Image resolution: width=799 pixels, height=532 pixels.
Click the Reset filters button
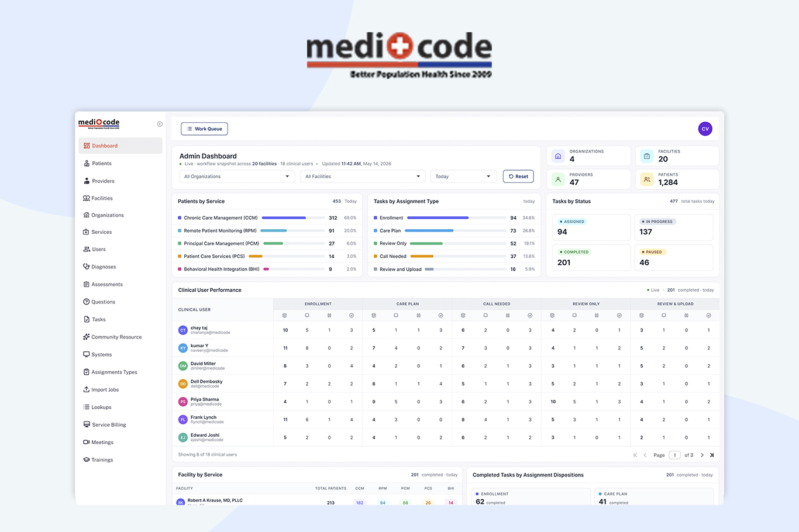[518, 177]
